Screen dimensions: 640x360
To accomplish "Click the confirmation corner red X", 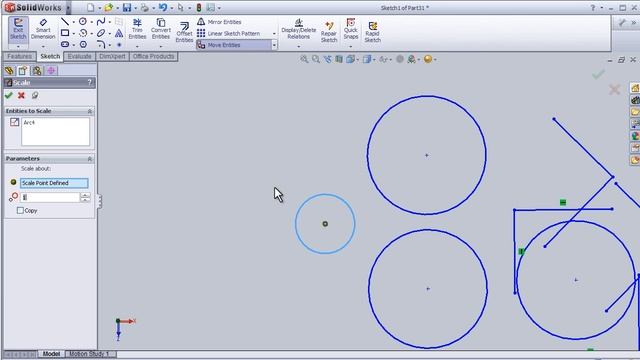I will (614, 89).
